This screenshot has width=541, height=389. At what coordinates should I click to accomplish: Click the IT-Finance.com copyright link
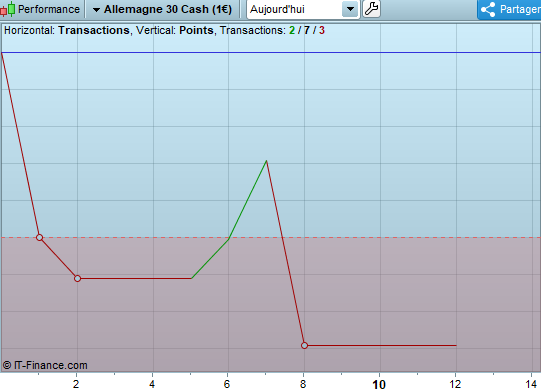coord(45,365)
